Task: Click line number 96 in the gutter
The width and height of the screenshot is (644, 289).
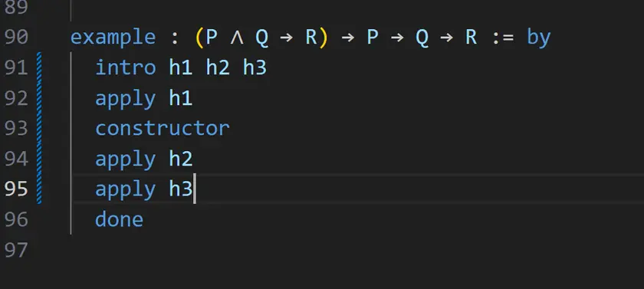Action: point(16,219)
